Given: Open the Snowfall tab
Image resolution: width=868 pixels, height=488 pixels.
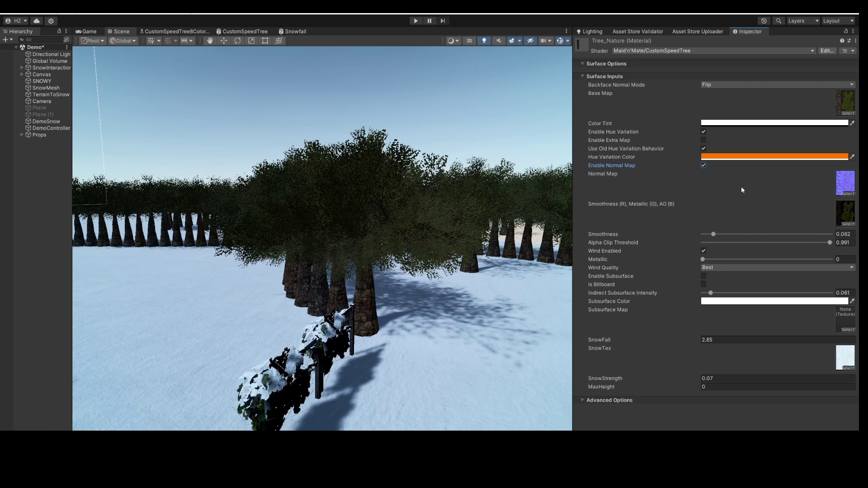Looking at the screenshot, I should tap(292, 31).
